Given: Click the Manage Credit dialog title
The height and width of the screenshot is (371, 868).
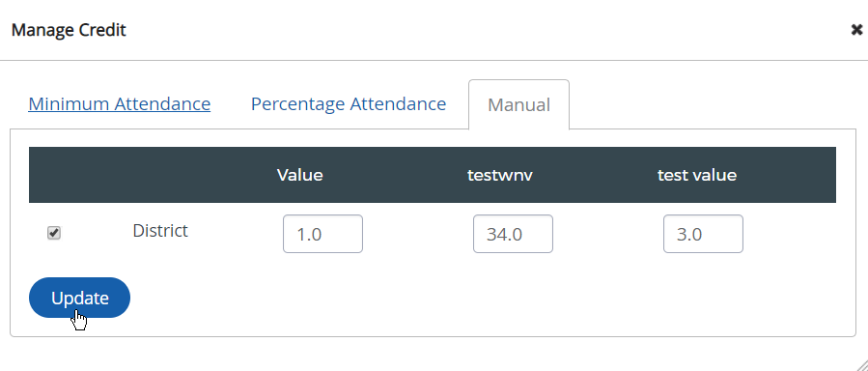Looking at the screenshot, I should point(69,30).
